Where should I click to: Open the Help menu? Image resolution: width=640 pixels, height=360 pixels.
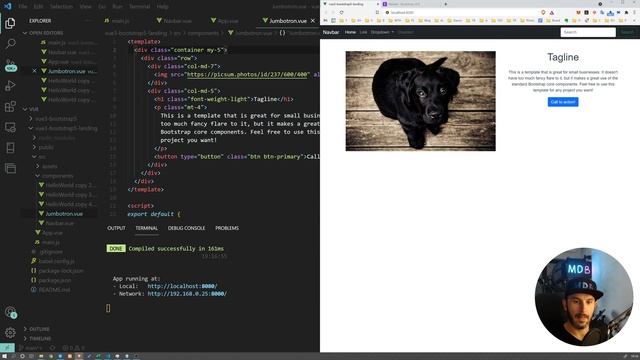tap(162, 7)
